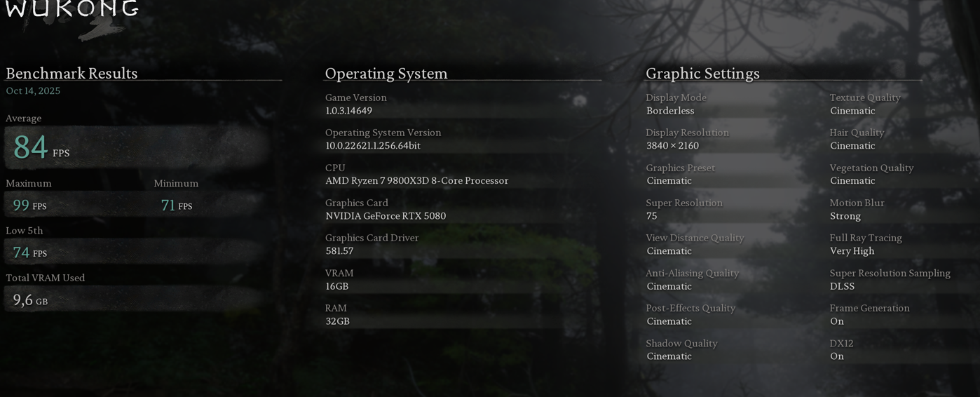Click the "Graphics Card Driver" label
980x397 pixels.
click(372, 238)
